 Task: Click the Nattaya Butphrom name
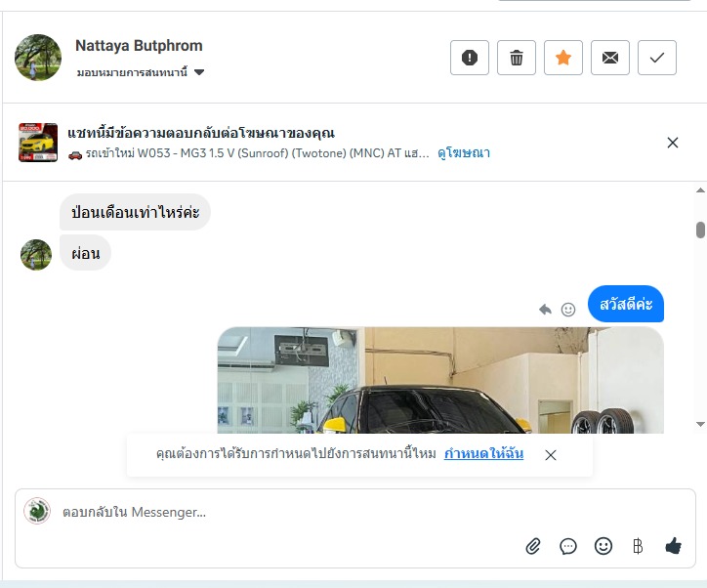click(x=139, y=46)
